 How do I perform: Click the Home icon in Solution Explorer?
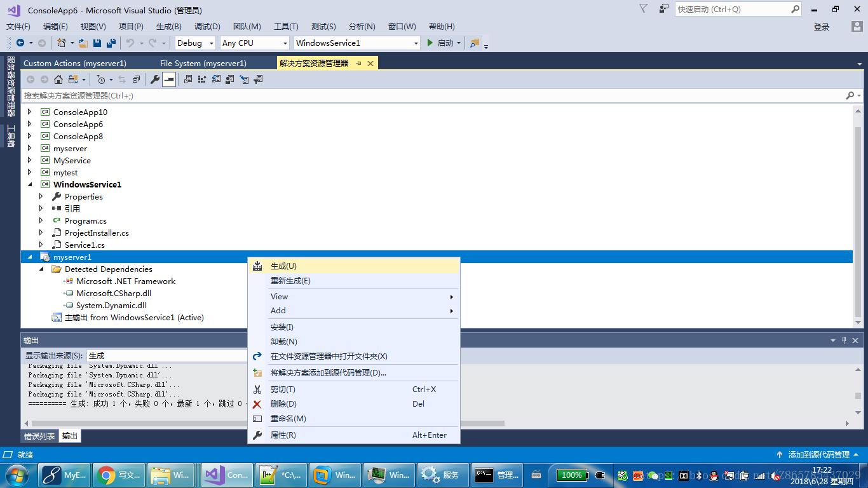(58, 79)
